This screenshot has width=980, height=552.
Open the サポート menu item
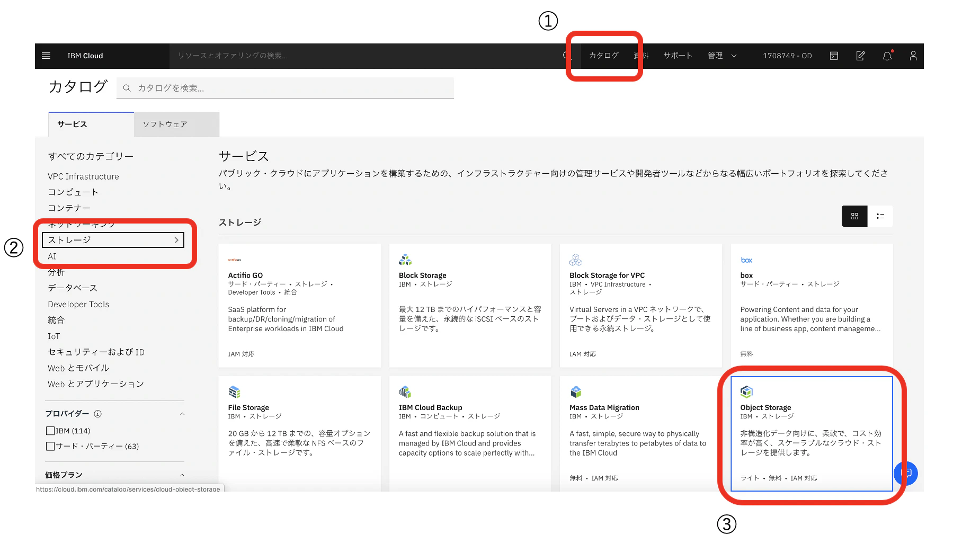[678, 56]
